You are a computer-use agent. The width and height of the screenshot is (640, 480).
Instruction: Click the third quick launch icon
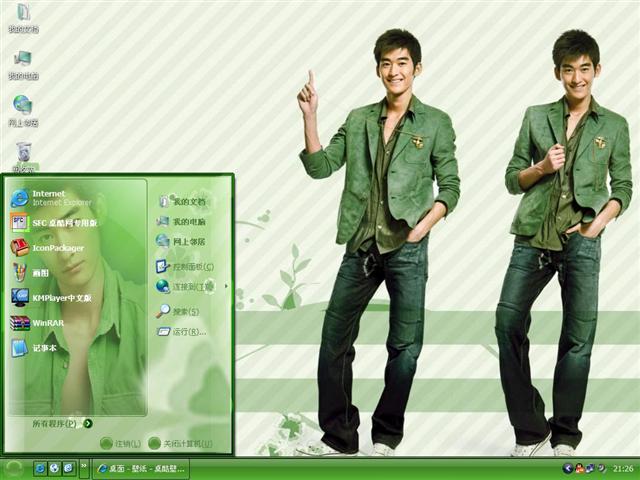pos(68,468)
